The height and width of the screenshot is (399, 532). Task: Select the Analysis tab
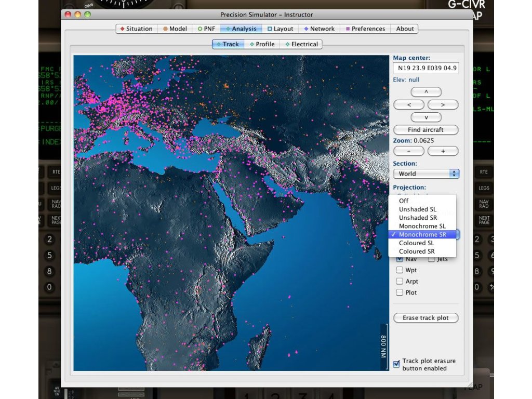[x=241, y=29]
